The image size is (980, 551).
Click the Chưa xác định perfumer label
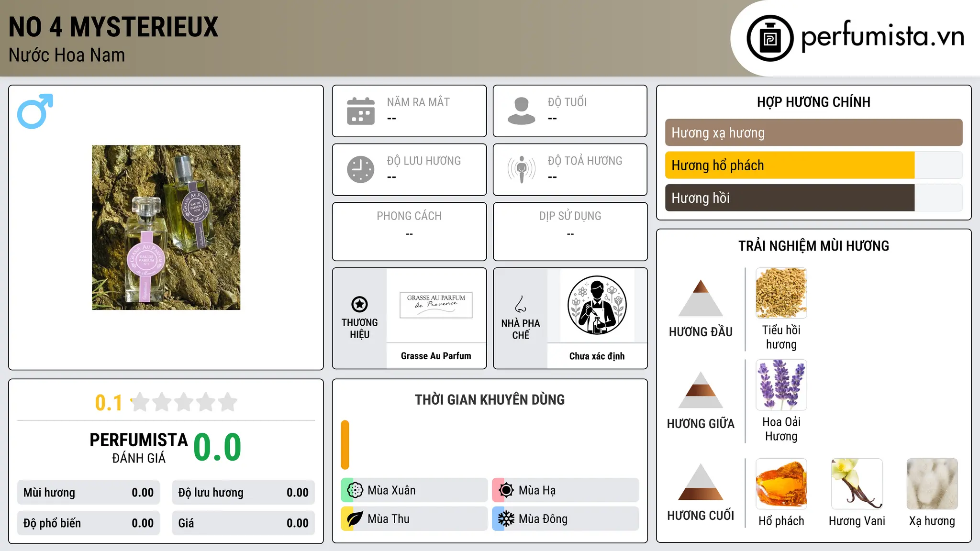(597, 356)
